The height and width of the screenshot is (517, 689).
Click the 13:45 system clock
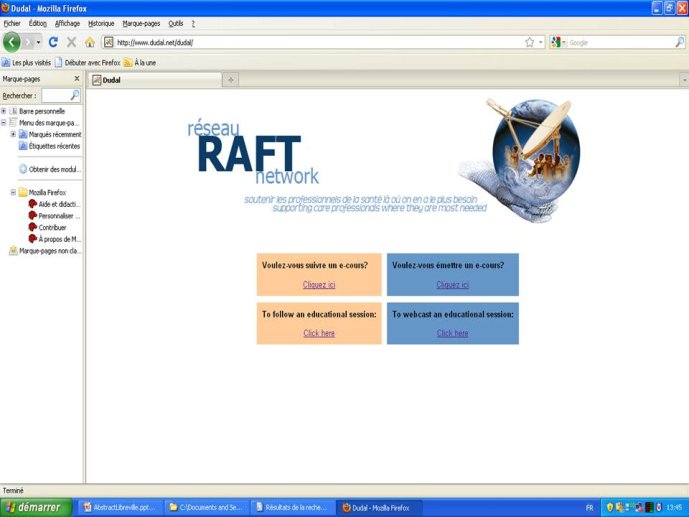click(x=674, y=508)
